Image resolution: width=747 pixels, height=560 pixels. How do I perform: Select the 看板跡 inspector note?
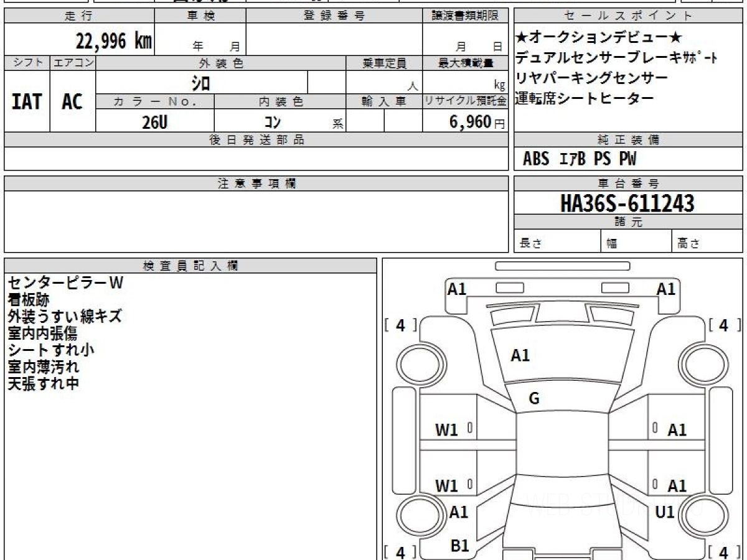(x=28, y=300)
